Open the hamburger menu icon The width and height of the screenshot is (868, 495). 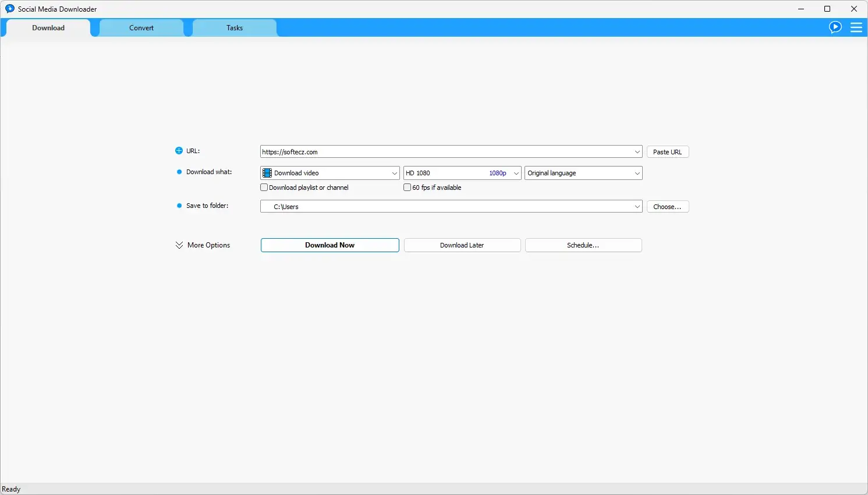(x=856, y=27)
